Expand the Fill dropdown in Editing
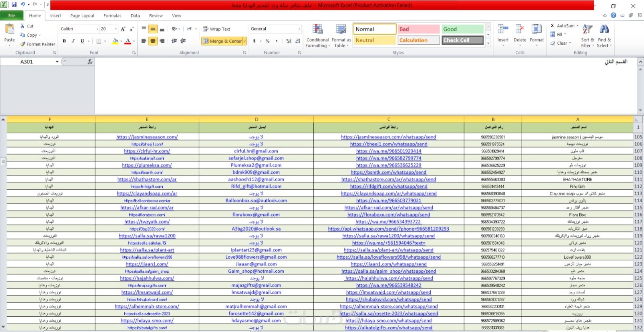Screen dimensions: 644x332 click(x=565, y=35)
